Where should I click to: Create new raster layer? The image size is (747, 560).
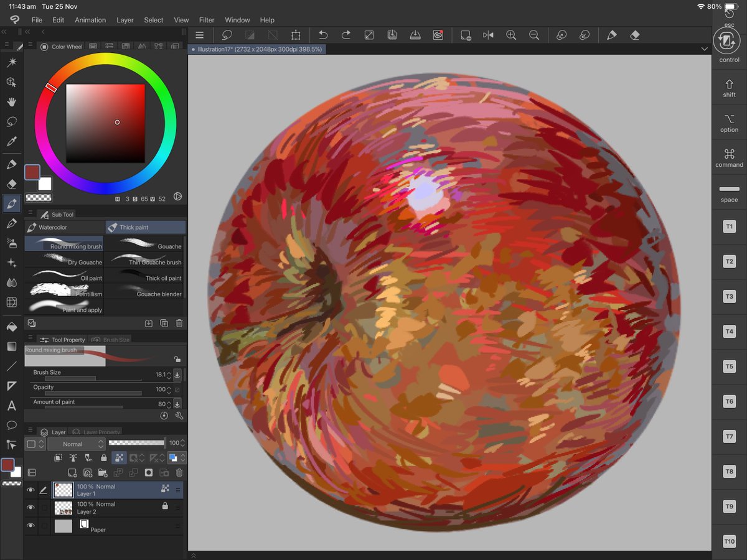(x=72, y=473)
